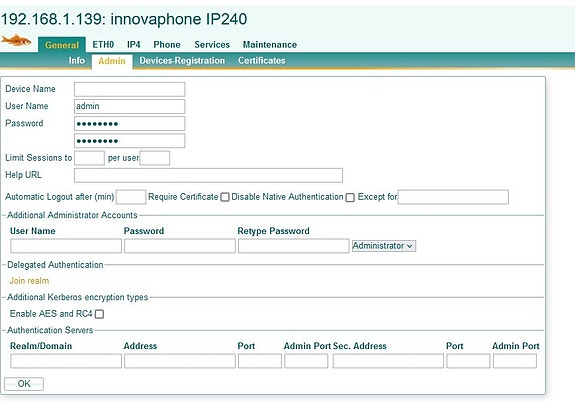Switch to the ETH0 tab
This screenshot has width=575, height=402.
click(x=103, y=45)
